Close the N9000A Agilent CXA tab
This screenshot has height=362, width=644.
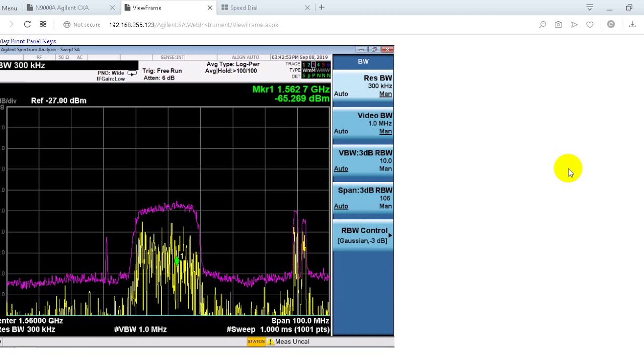tap(112, 8)
